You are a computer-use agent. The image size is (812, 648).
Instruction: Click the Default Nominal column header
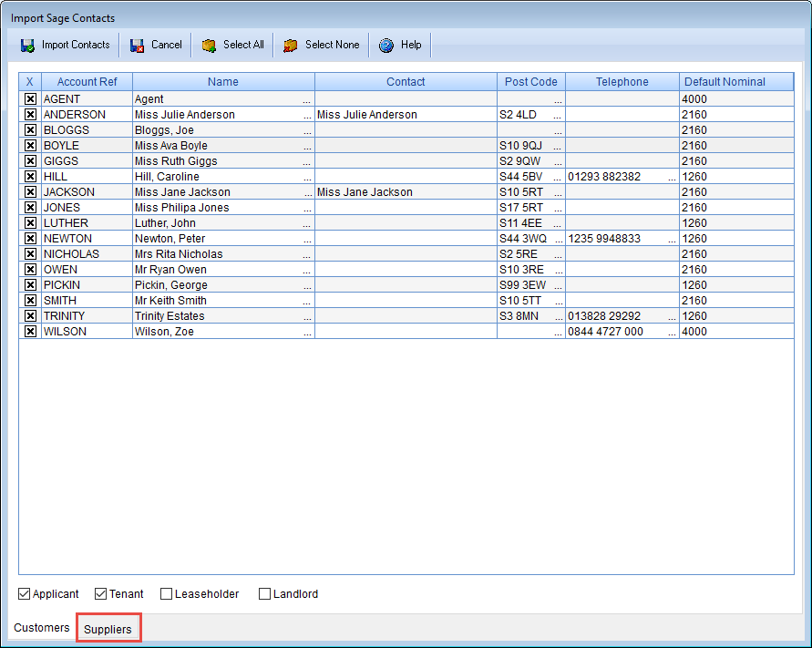click(735, 82)
